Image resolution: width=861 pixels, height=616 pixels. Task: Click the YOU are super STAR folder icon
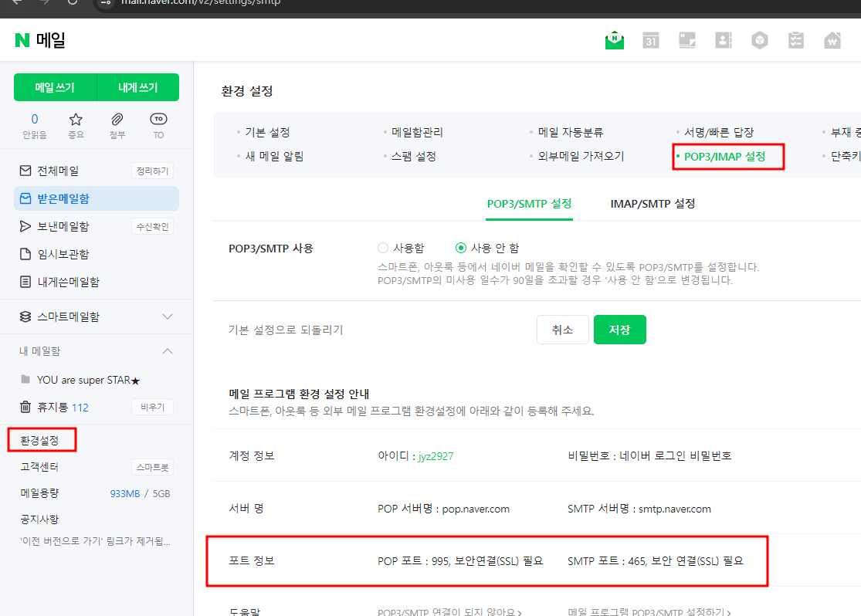pos(25,379)
